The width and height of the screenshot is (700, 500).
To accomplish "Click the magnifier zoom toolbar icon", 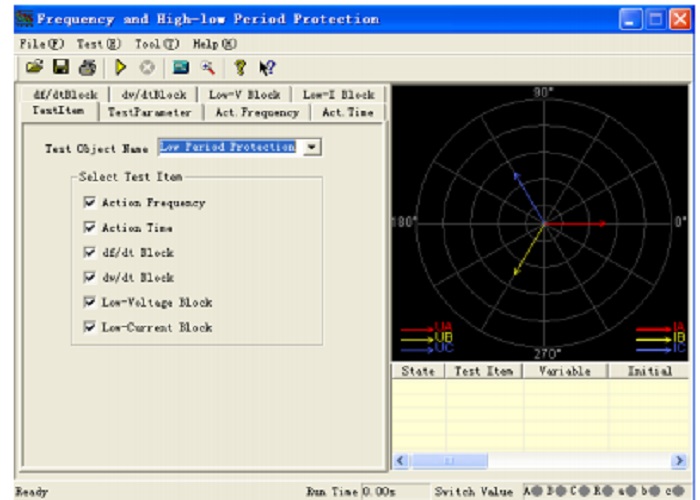I will click(208, 67).
